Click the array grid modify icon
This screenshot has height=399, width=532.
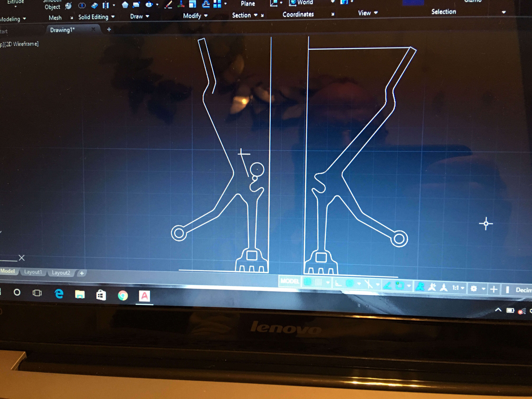coord(217,4)
